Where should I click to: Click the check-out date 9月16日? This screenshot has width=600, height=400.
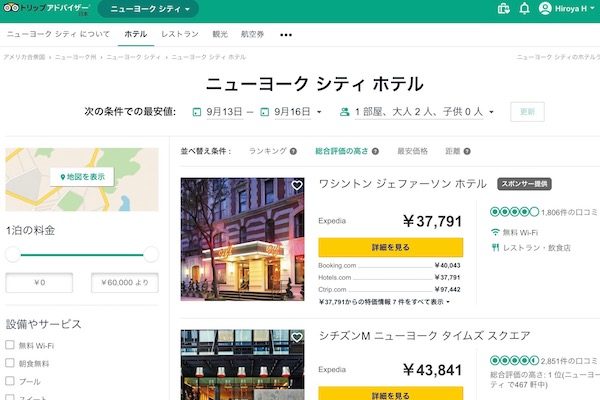(x=292, y=112)
